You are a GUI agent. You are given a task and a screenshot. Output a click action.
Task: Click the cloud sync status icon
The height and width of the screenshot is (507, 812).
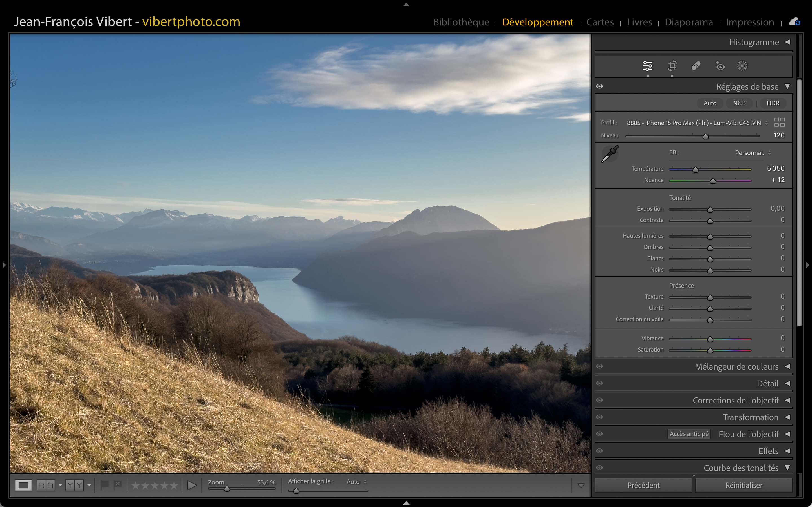point(795,22)
